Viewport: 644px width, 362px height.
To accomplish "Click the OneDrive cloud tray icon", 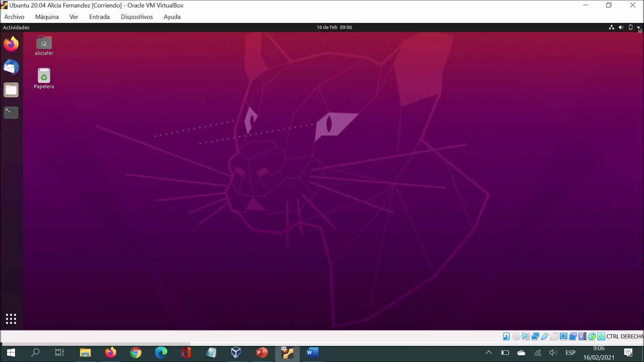I will pos(521,352).
